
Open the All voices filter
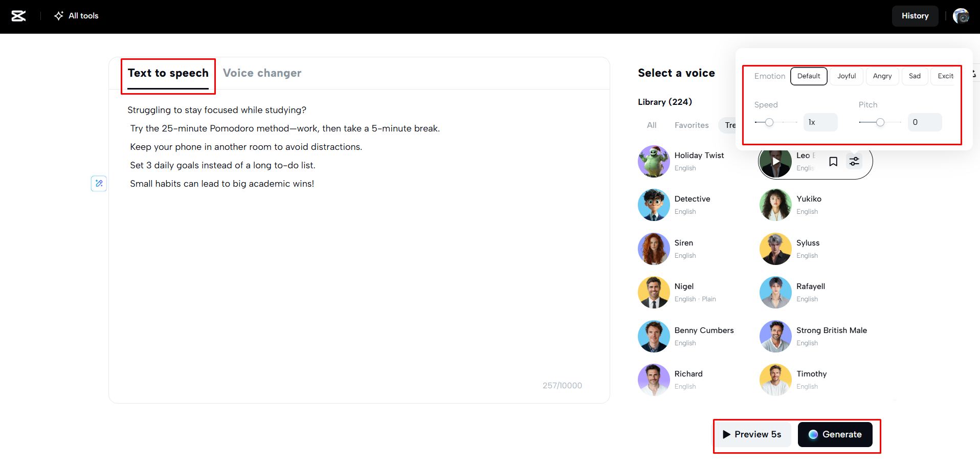tap(651, 125)
